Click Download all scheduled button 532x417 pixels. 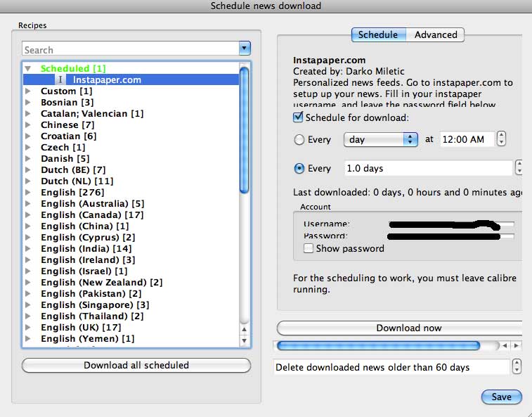pos(136,366)
